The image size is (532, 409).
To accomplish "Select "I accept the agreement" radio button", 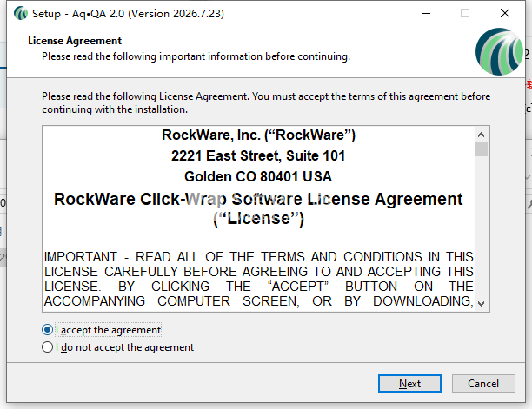I will (47, 330).
